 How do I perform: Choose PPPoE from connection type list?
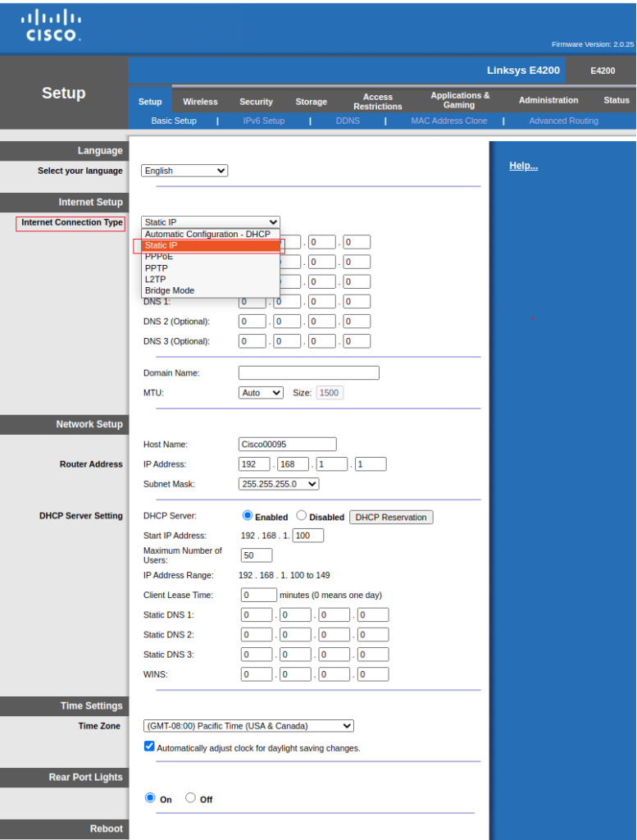159,257
